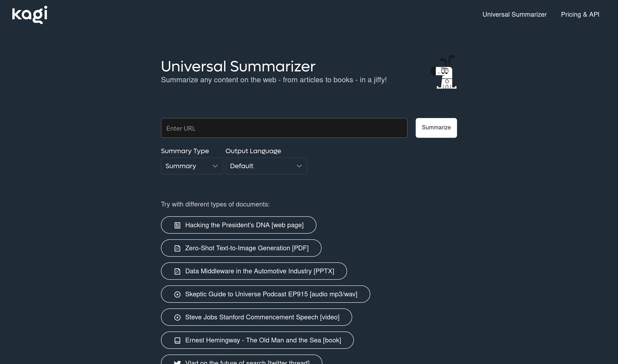Click the PDF document icon

[x=178, y=248]
